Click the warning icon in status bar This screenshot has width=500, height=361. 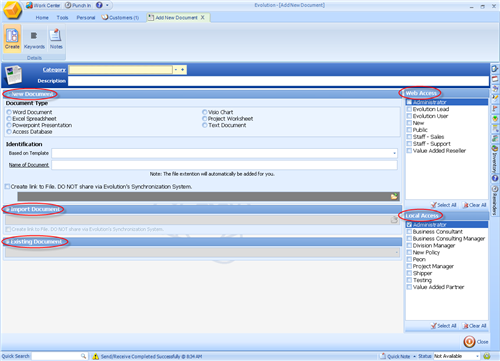pyautogui.click(x=95, y=356)
